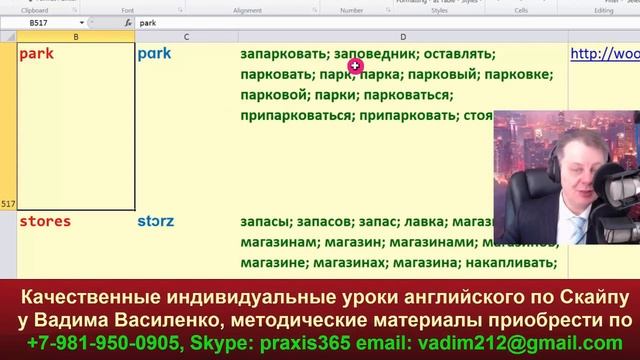The image size is (640, 360).
Task: Select column D header
Action: pos(403,37)
